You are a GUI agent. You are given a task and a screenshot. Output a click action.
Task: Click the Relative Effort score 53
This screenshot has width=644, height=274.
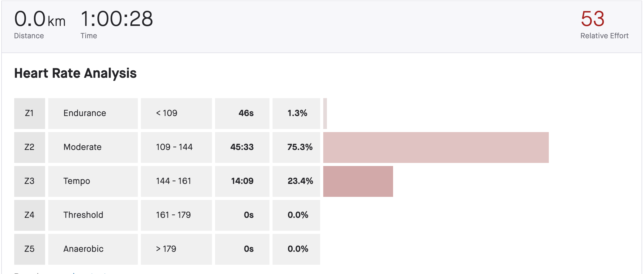coord(592,19)
